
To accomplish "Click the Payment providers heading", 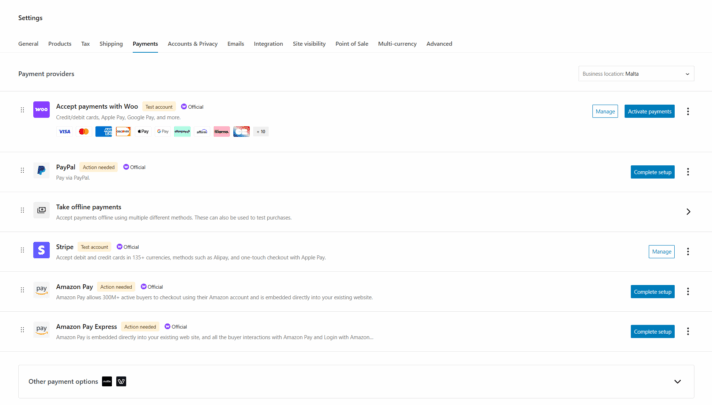I will [46, 74].
